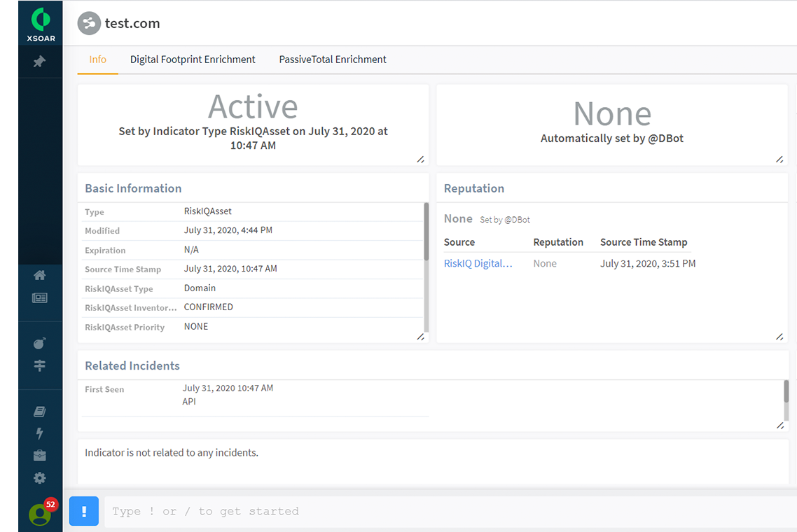Open the Dashboards newspaper icon

point(40,297)
